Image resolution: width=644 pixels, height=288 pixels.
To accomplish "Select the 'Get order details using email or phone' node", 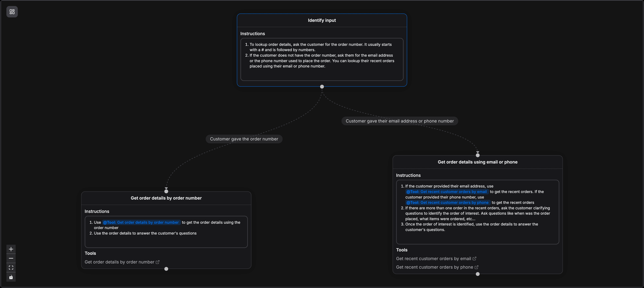I will pos(477,162).
